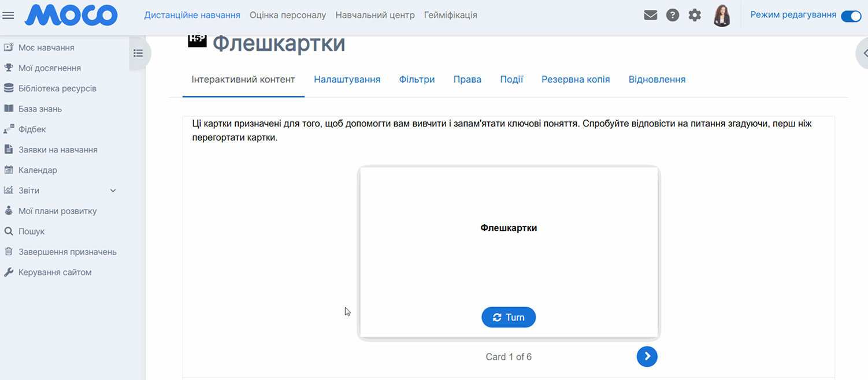The image size is (868, 380).
Task: Open Гейміфікація in top menu
Action: 450,15
